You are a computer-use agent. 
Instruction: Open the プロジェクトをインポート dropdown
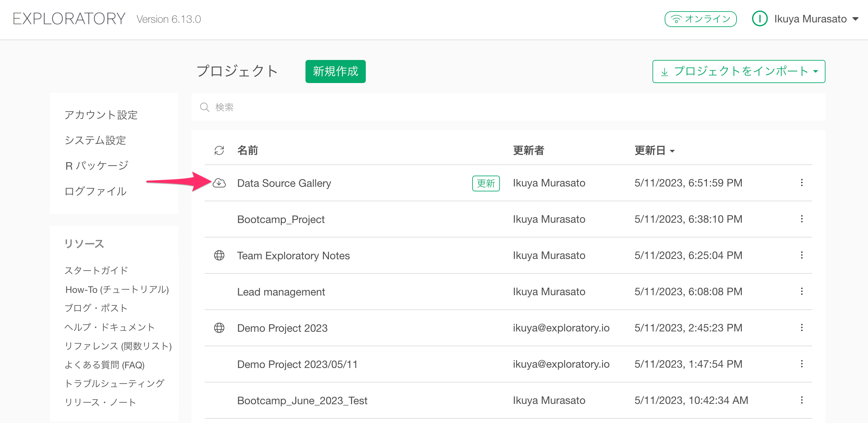pos(738,71)
